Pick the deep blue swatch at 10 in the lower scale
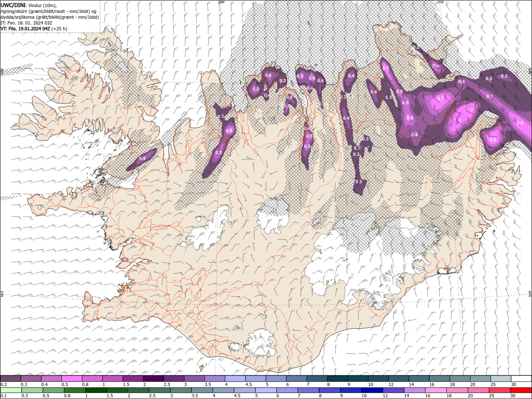 coord(372,390)
